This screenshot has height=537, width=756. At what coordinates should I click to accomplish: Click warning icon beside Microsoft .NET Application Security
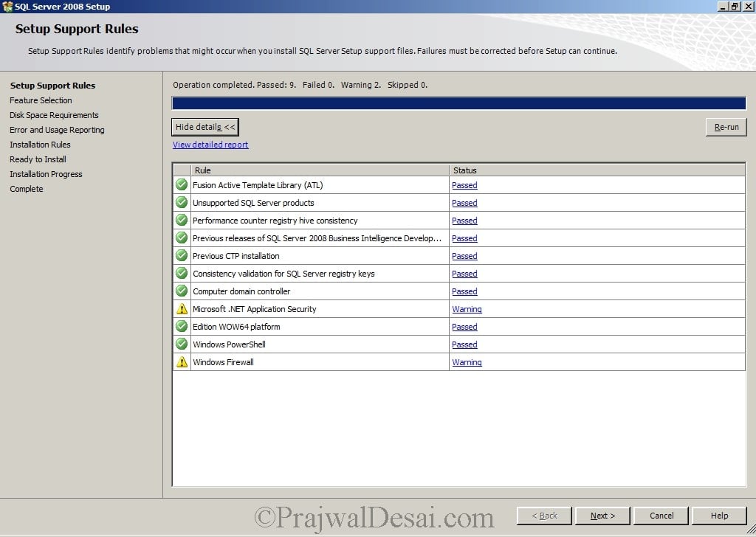(182, 309)
